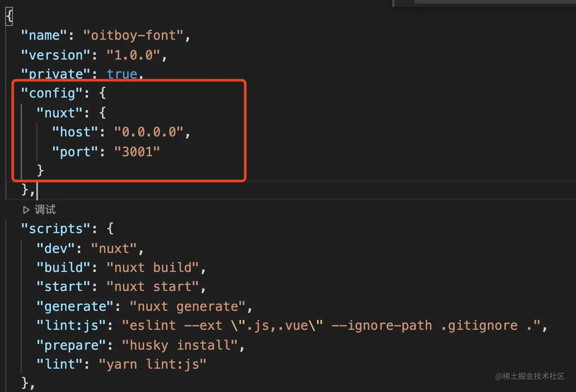576x392 pixels.
Task: Click the "lint" script key
Action: pyautogui.click(x=60, y=364)
